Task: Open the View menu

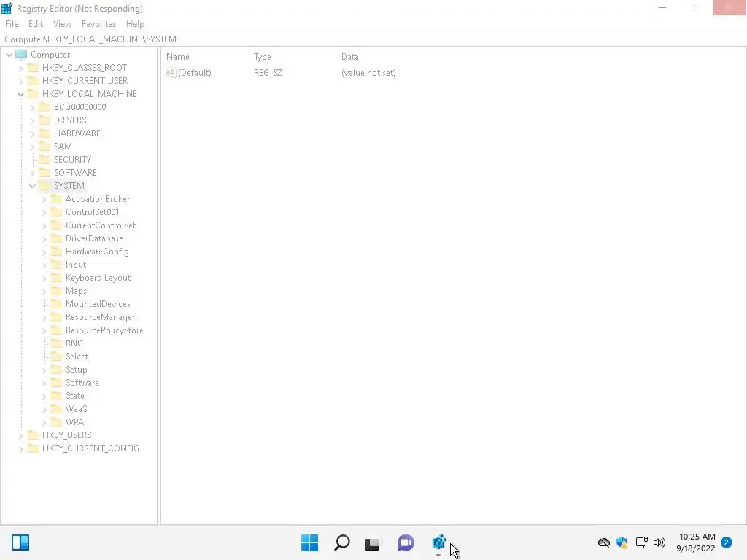Action: click(63, 24)
